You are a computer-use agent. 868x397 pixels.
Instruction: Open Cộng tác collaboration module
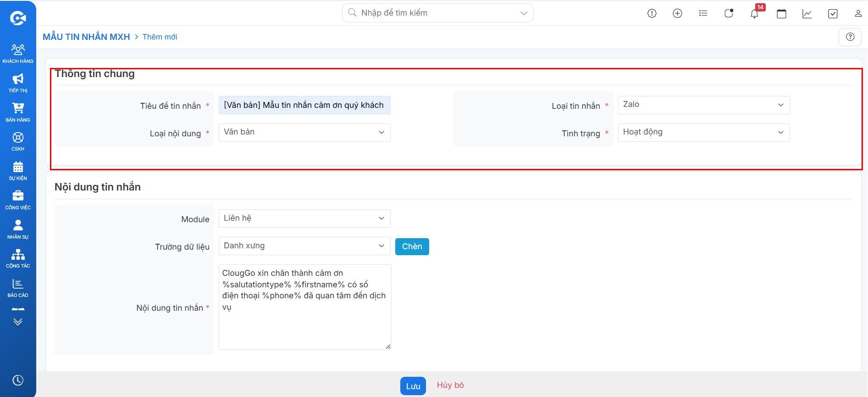tap(18, 258)
